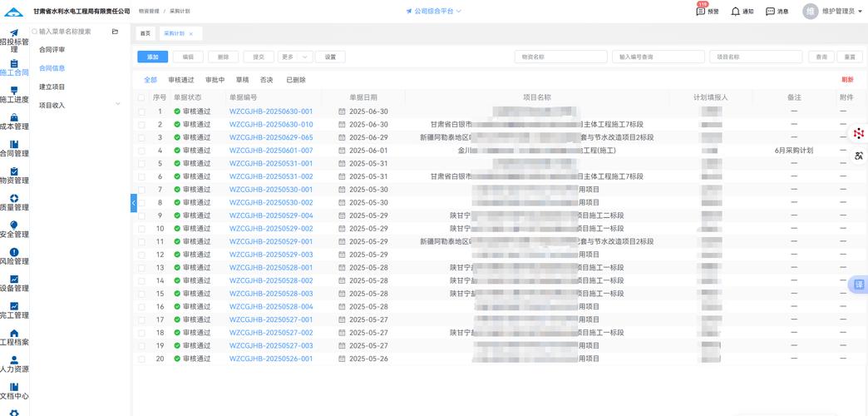Image resolution: width=868 pixels, height=416 pixels.
Task: Open the 施工合同 sidebar module
Action: coord(14,67)
